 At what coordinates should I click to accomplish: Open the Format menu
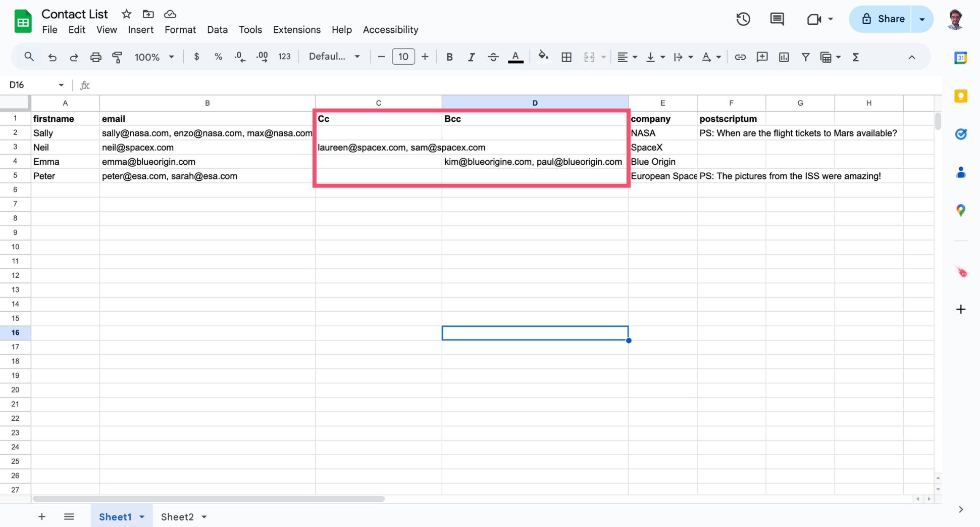click(180, 30)
